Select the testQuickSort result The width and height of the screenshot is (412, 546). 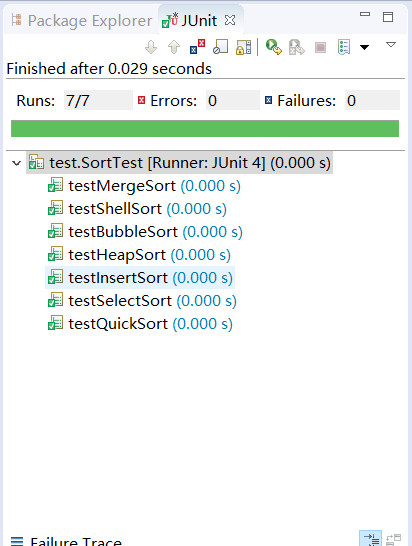(x=140, y=324)
